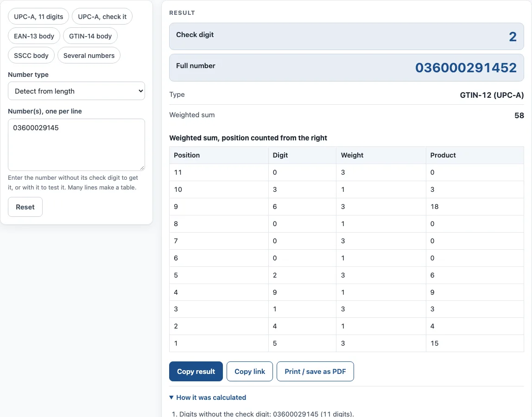Choose the UPC-A, 11 digits preset
532x417 pixels.
38,17
